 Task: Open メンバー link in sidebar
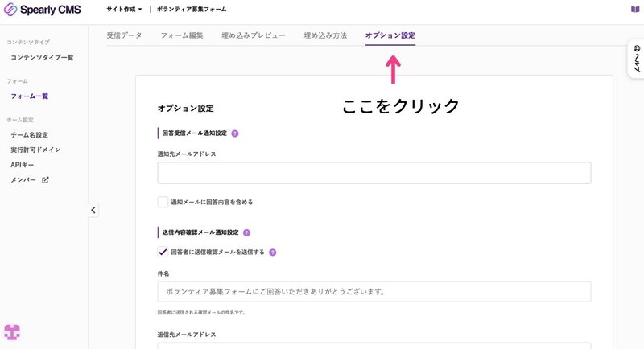click(x=23, y=179)
